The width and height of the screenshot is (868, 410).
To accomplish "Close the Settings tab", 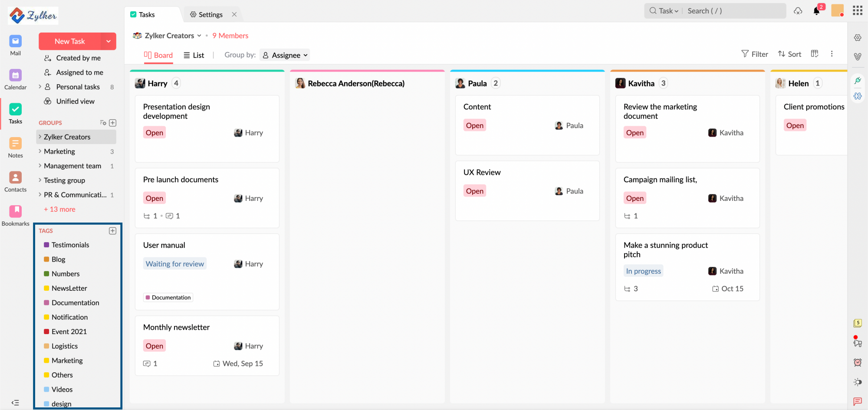I will point(234,14).
